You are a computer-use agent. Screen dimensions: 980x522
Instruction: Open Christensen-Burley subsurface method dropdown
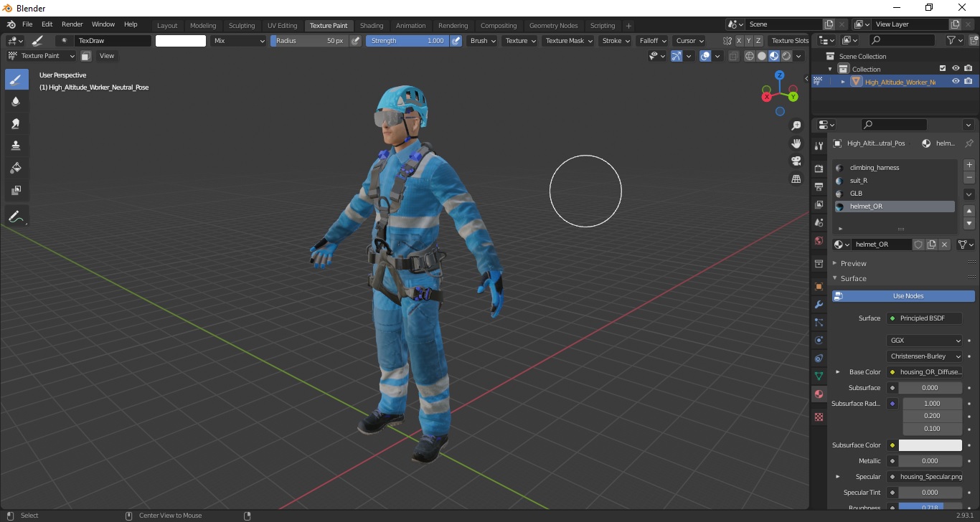point(924,356)
